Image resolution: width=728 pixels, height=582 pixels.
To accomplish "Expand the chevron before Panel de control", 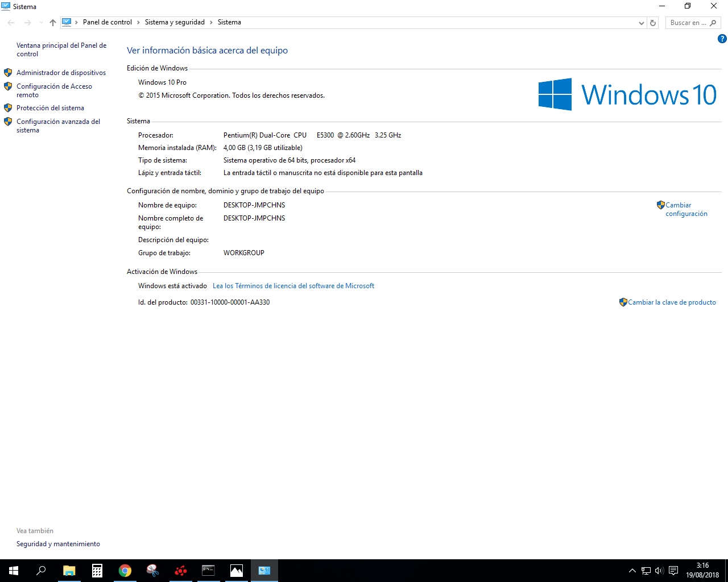I will pos(77,23).
